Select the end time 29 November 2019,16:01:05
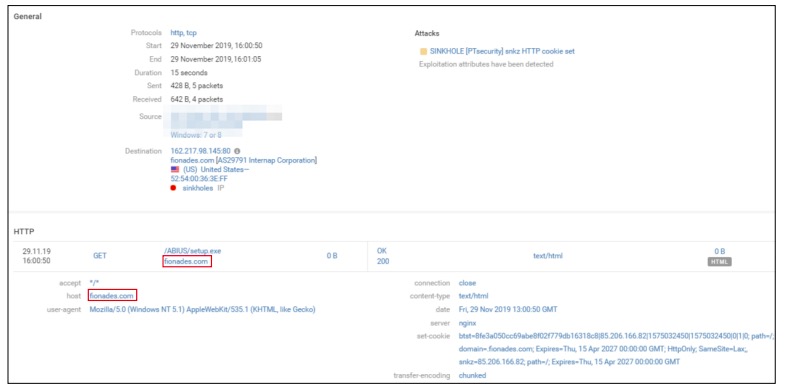This screenshot has width=785, height=391. [216, 59]
